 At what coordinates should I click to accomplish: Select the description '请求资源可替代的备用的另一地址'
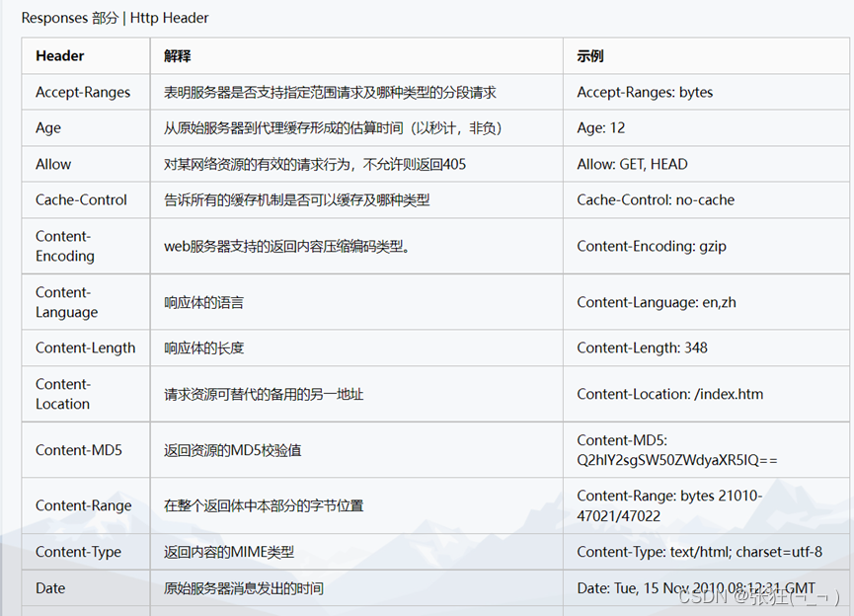[x=264, y=394]
